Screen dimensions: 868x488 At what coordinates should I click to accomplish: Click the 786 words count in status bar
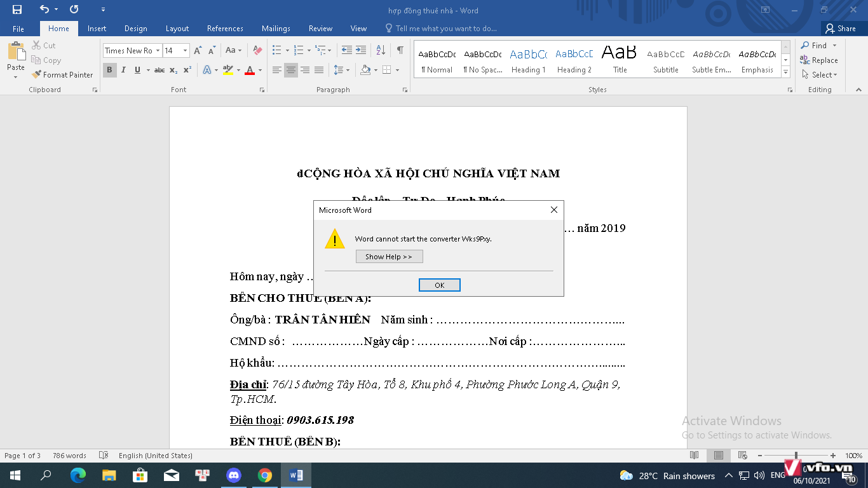pos(69,456)
